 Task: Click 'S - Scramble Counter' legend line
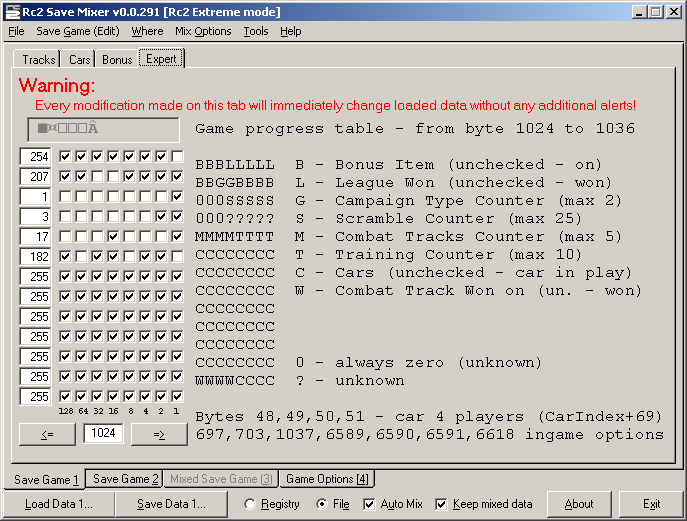pos(438,218)
